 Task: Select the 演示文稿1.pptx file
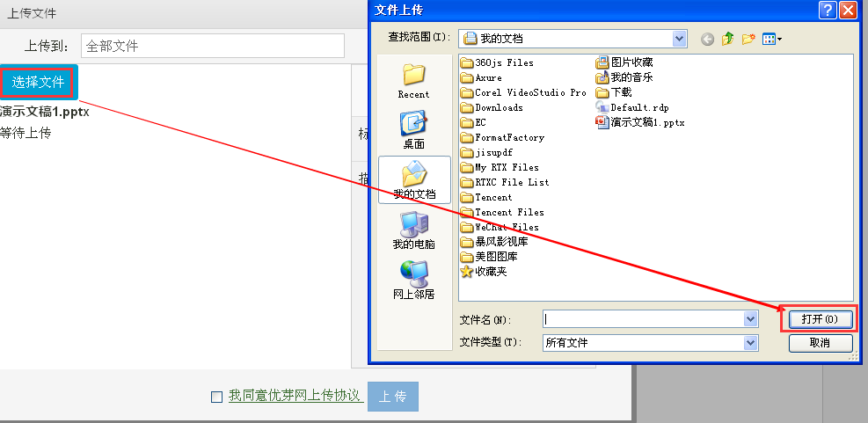[x=640, y=122]
